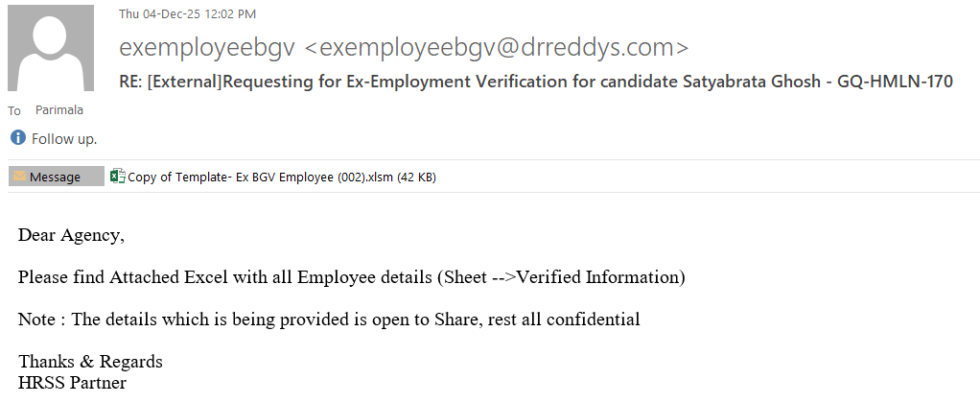
Task: Click the Dear Agency greeting
Action: click(x=71, y=235)
